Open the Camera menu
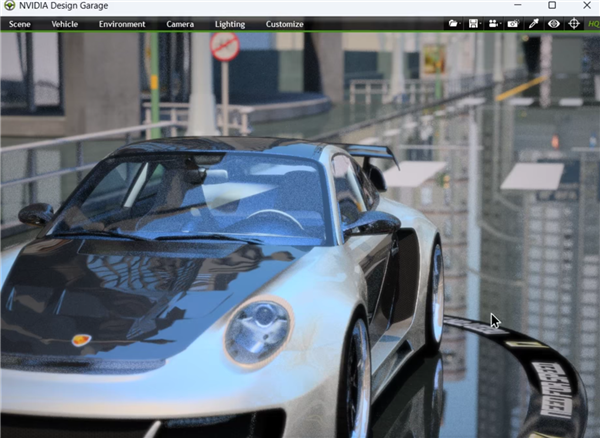Image resolution: width=600 pixels, height=438 pixels. (x=180, y=24)
